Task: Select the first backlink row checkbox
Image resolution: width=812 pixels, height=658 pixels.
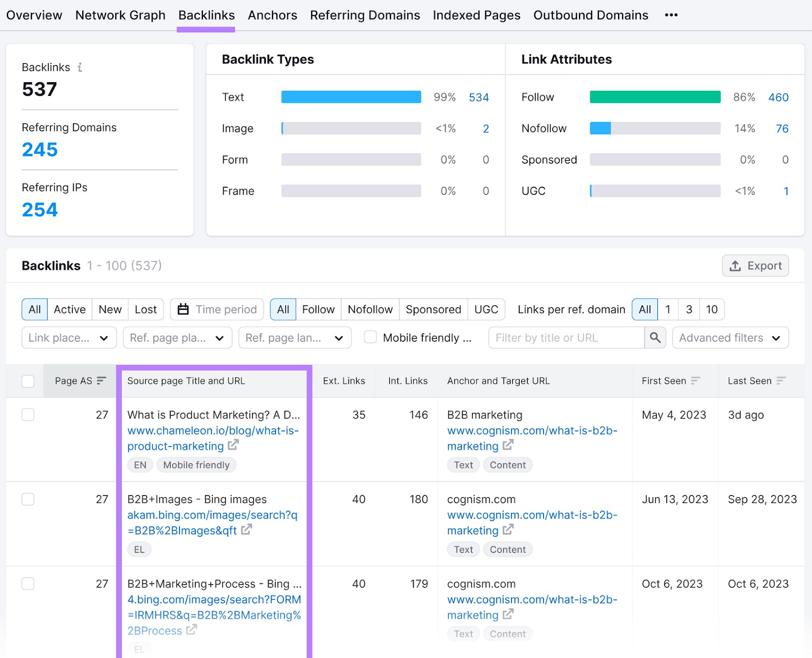Action: pos(28,415)
